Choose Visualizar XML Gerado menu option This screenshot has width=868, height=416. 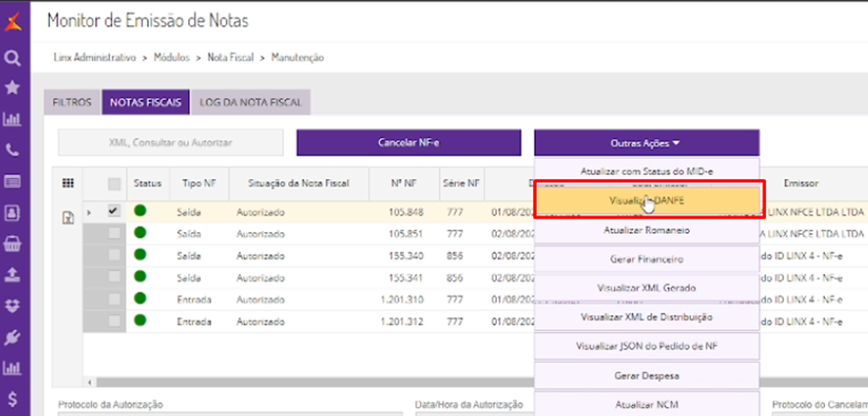[647, 288]
